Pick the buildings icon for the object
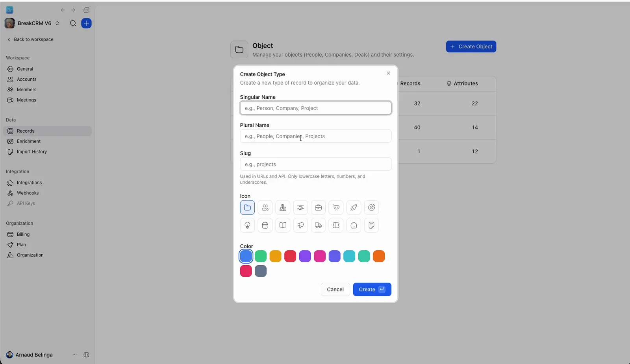630x364 pixels. tap(283, 207)
